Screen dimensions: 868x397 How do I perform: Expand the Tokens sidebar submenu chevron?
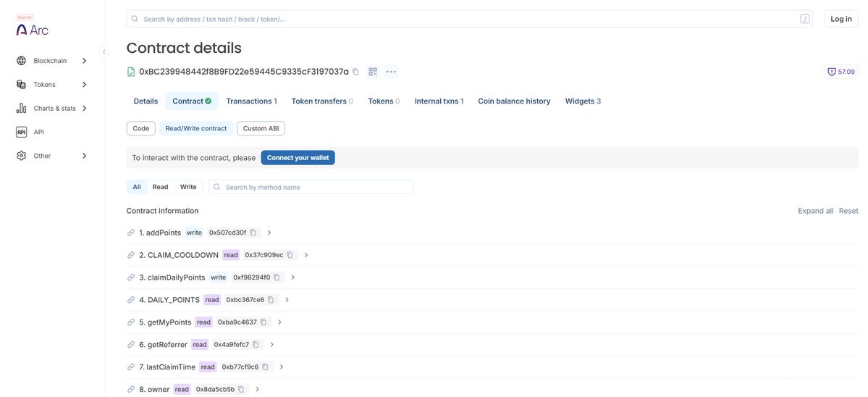pos(84,85)
